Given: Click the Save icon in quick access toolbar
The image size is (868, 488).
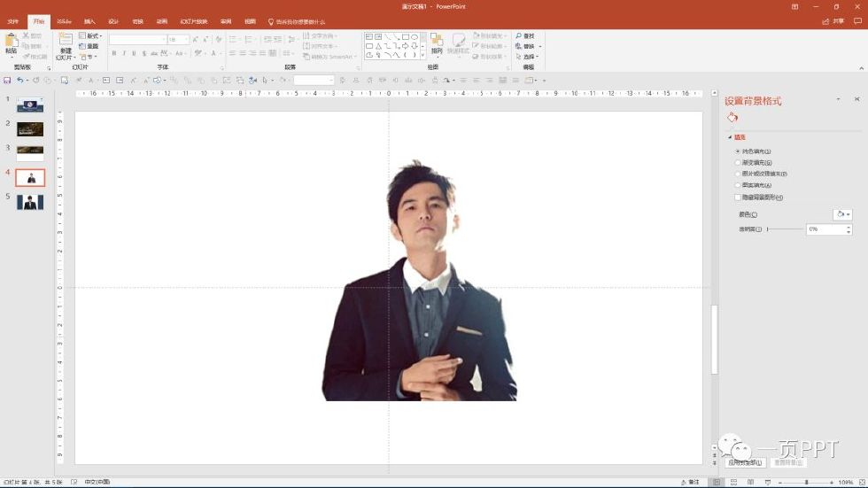Looking at the screenshot, I should click(x=7, y=81).
